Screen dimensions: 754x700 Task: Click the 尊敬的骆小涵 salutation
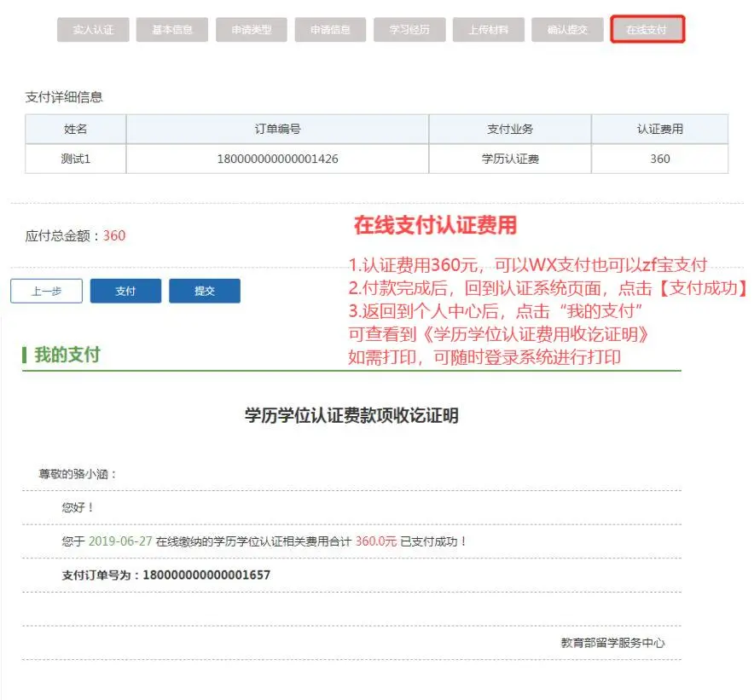click(x=78, y=474)
